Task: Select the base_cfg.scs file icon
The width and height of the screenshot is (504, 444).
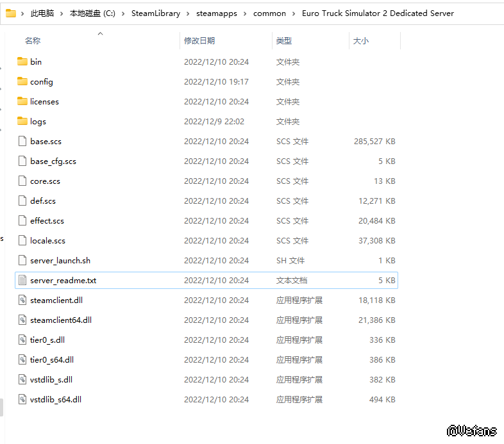Action: [x=22, y=161]
